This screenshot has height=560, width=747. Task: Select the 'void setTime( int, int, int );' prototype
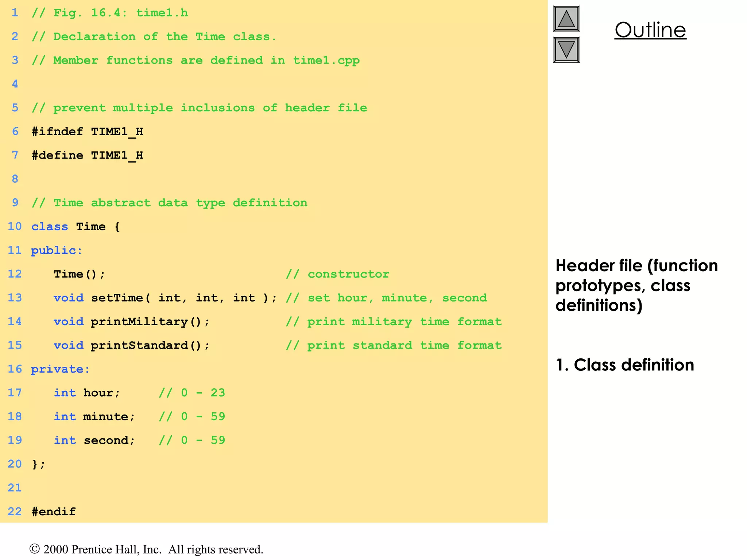(x=165, y=298)
